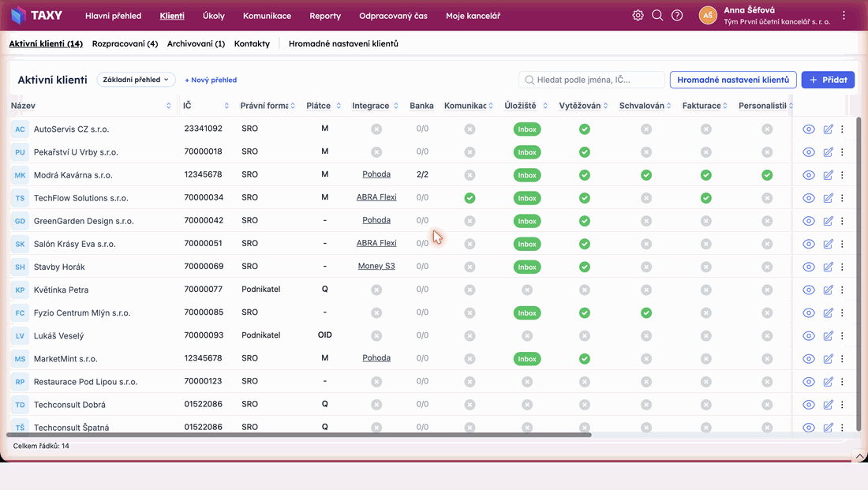This screenshot has height=490, width=868.
Task: Click the Přidat button
Action: click(x=828, y=80)
